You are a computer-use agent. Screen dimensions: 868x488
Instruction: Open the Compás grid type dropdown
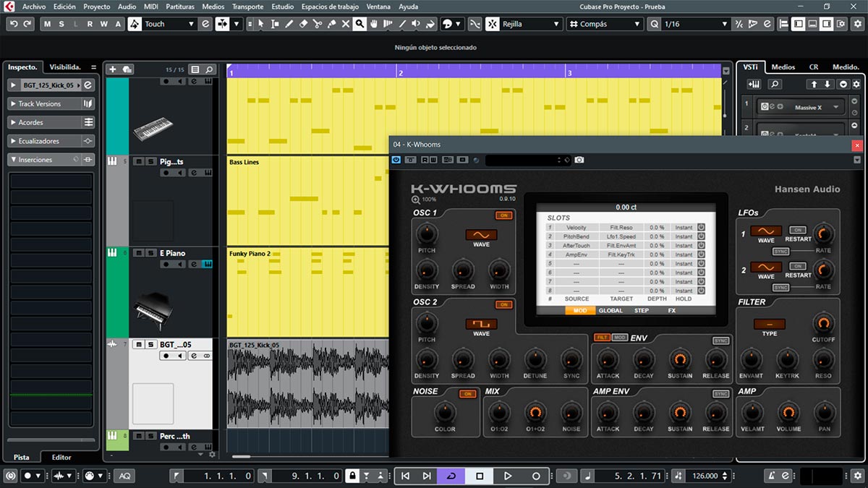[x=605, y=24]
